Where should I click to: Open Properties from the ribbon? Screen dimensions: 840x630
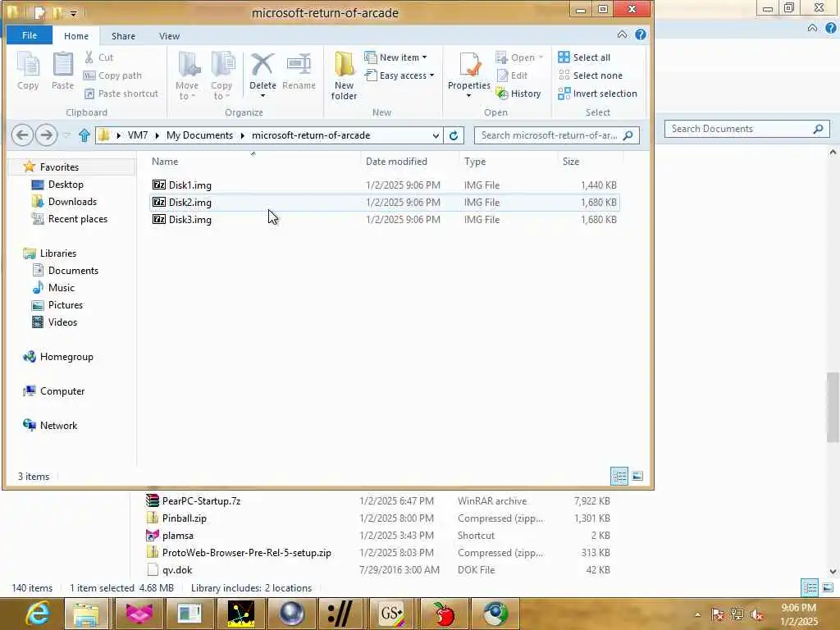click(x=468, y=75)
